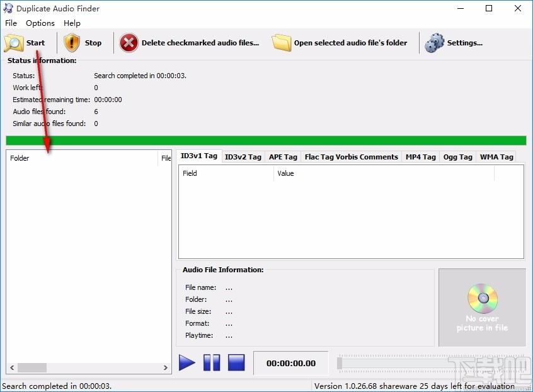Image resolution: width=533 pixels, height=392 pixels.
Task: Maximize the Duplicate Audio Finder window
Action: [x=489, y=8]
